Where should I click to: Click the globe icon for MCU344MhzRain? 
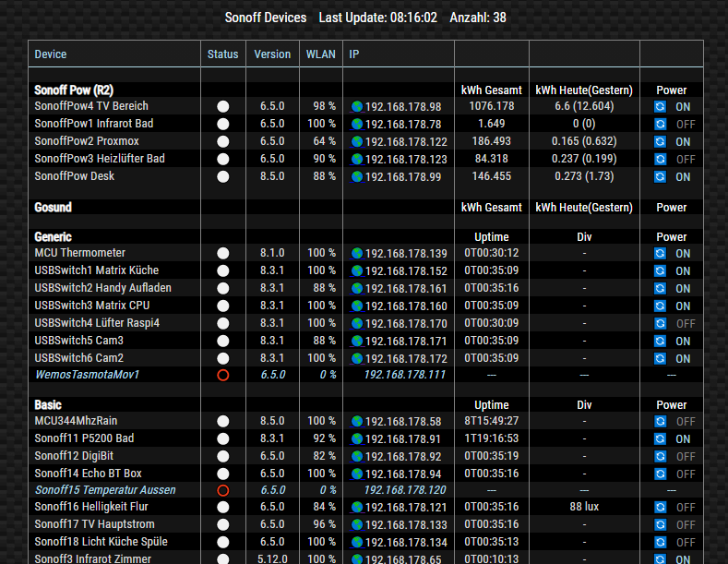pos(356,421)
